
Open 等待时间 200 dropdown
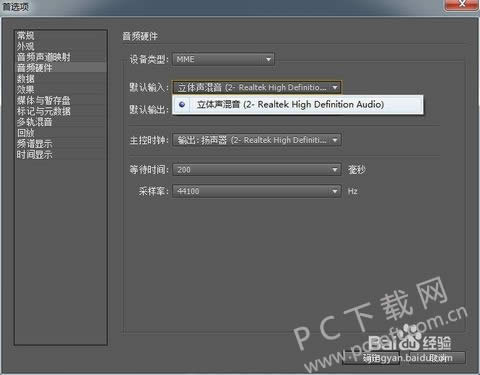[x=257, y=170]
